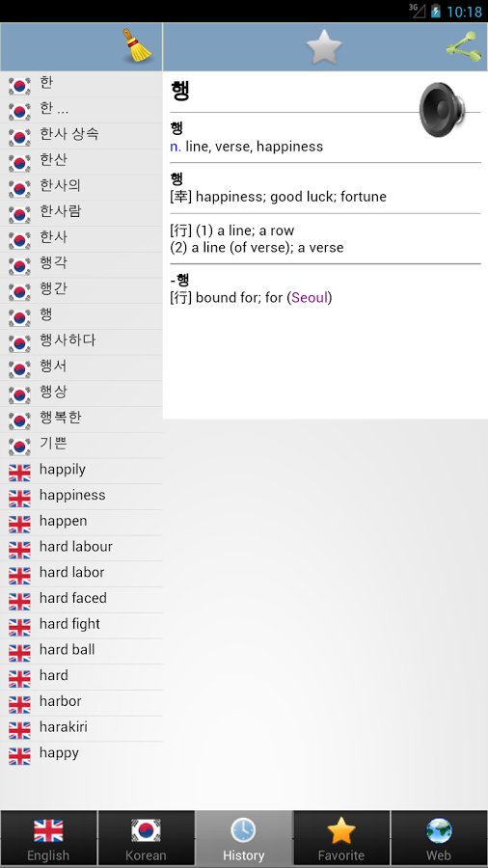Open history entry 'hard labour'
Screen dimensions: 488x868
81,547
